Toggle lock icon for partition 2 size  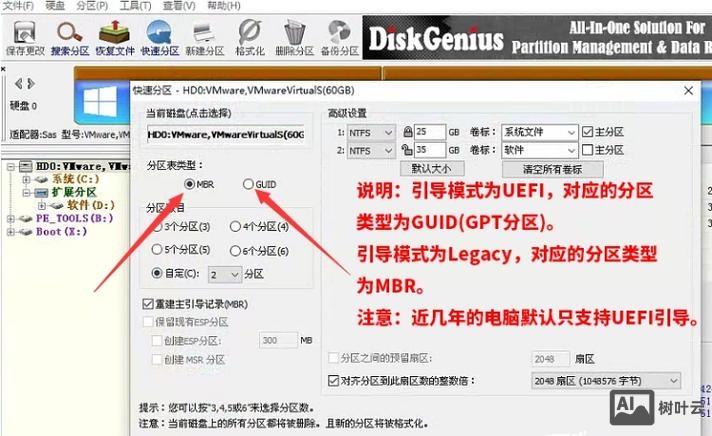click(x=407, y=149)
